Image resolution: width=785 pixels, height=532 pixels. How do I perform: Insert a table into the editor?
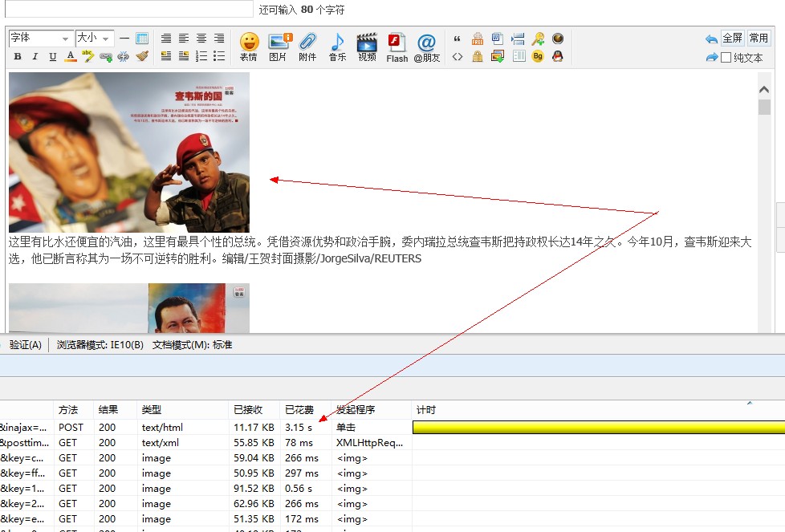coord(142,38)
